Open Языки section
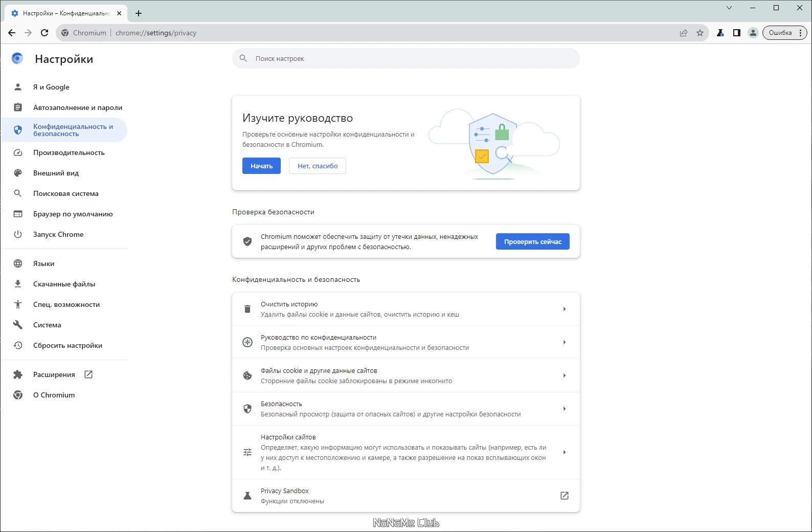Viewport: 812px width, 532px height. tap(64, 263)
